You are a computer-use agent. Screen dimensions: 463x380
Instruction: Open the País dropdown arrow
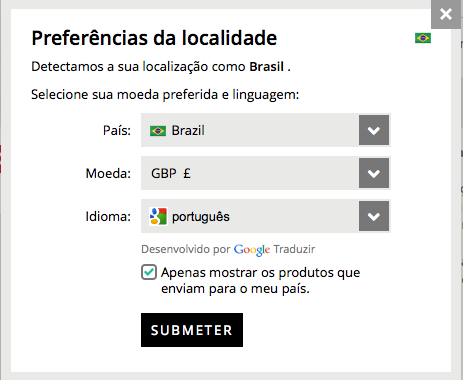point(374,130)
